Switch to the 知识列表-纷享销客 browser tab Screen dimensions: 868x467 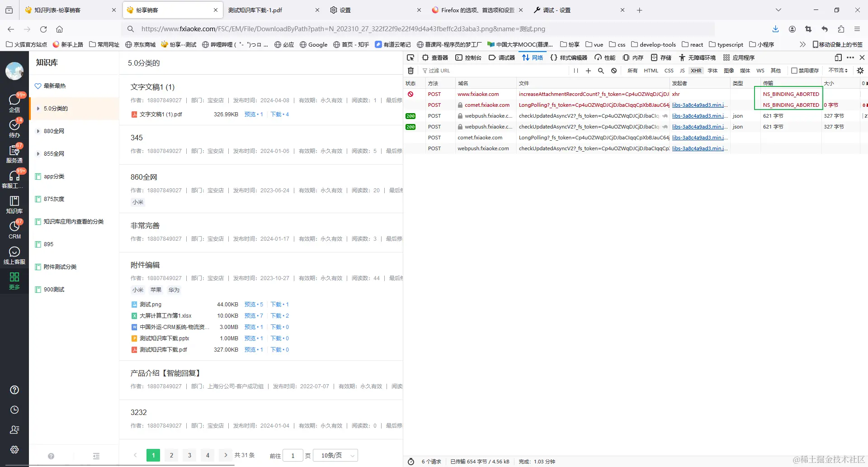point(71,10)
